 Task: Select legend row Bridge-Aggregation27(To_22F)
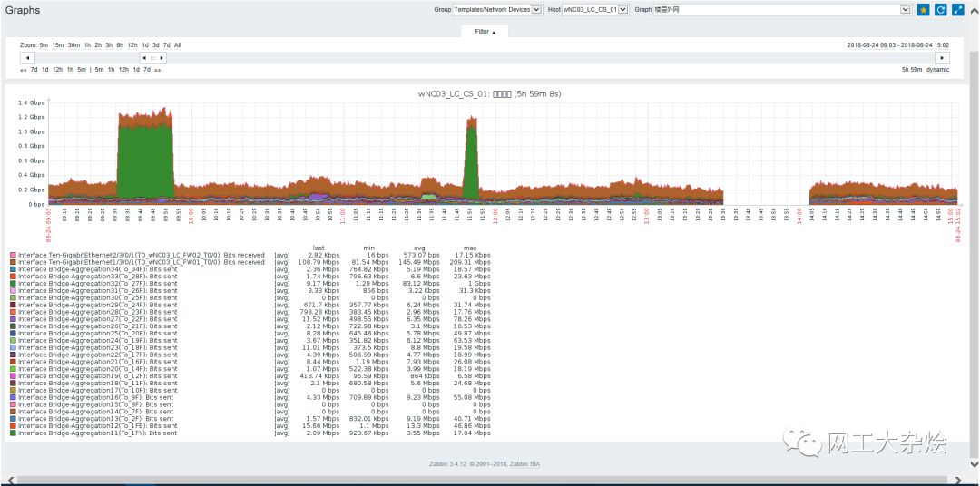250,319
